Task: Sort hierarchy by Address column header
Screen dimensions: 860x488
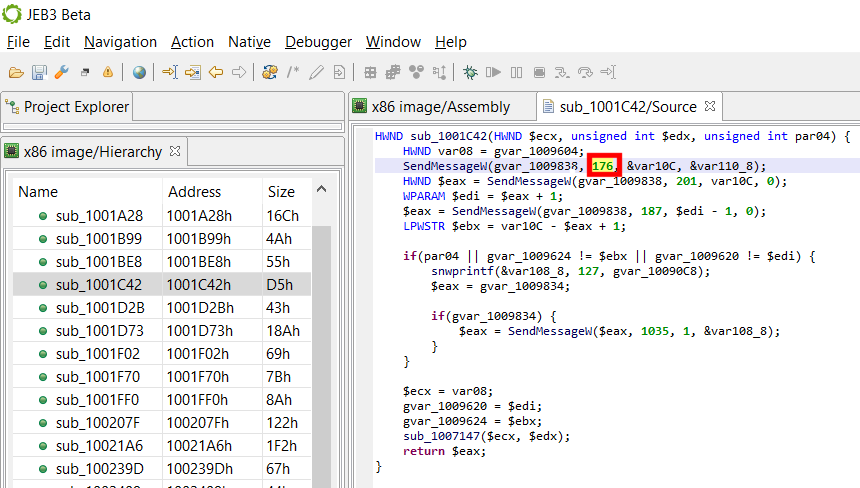Action: point(194,192)
